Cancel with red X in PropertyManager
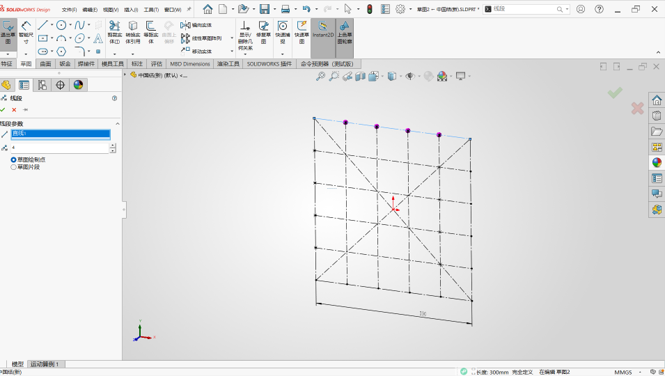 [x=14, y=110]
